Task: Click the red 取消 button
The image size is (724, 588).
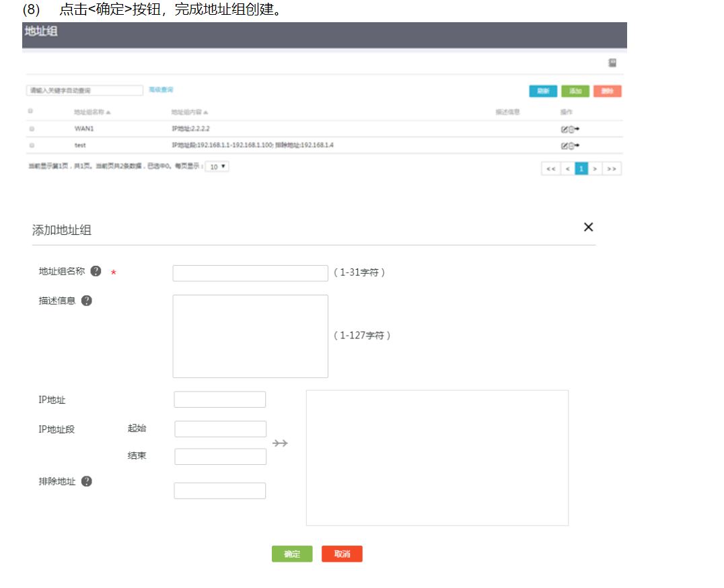Action: pos(342,554)
